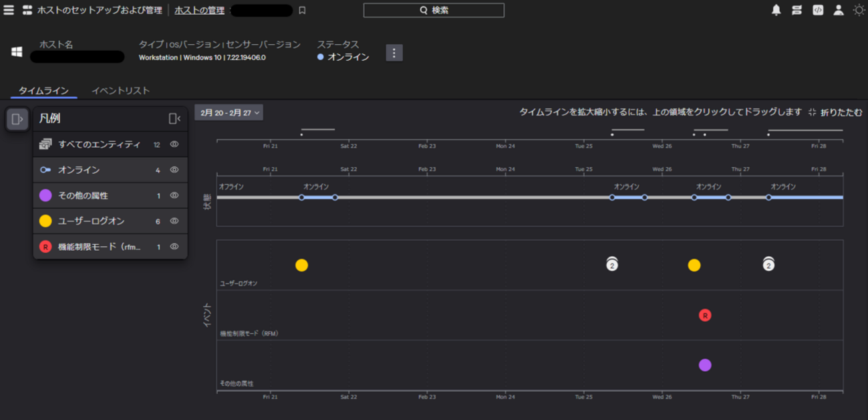Collapse the timeline with 折りたたむ

click(835, 112)
